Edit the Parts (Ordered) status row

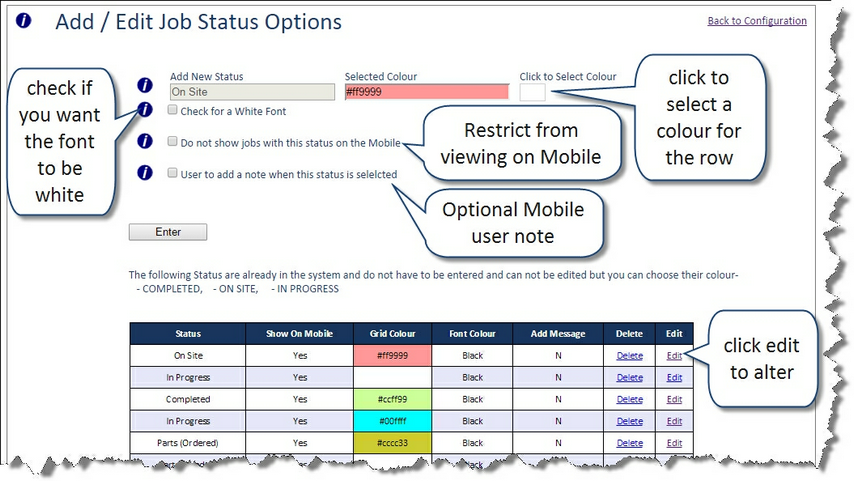(x=674, y=443)
